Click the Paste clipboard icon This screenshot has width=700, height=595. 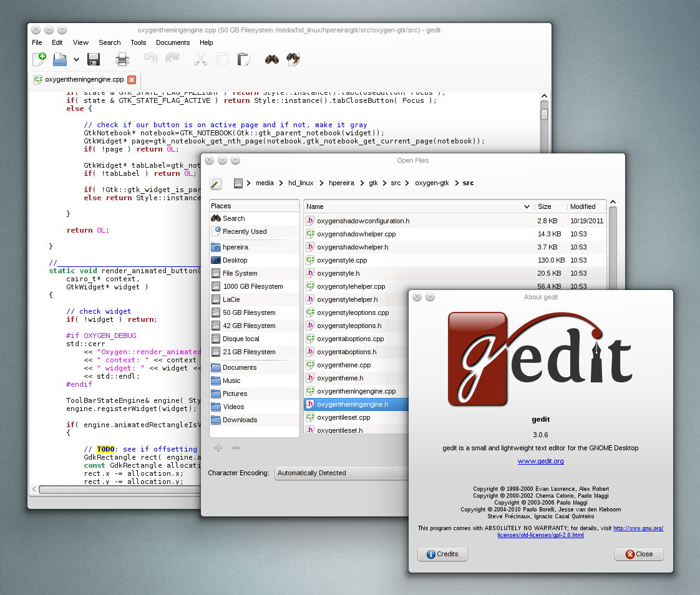(x=243, y=59)
